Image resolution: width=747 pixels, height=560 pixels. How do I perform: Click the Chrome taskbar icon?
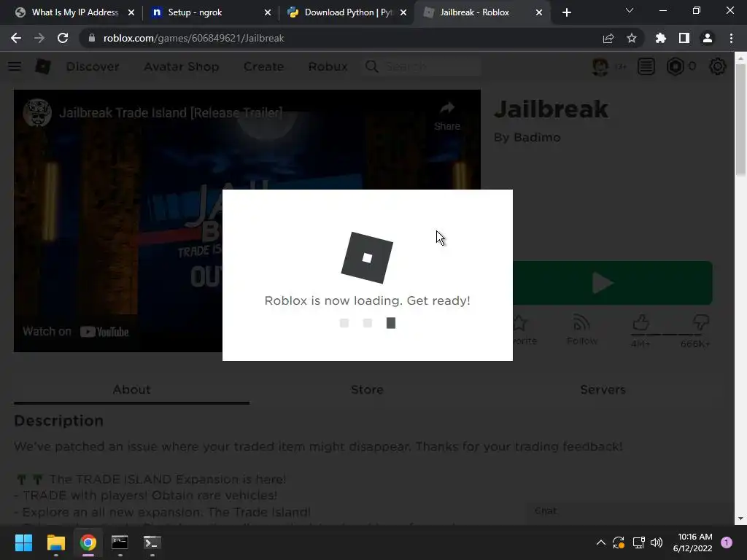[88, 542]
